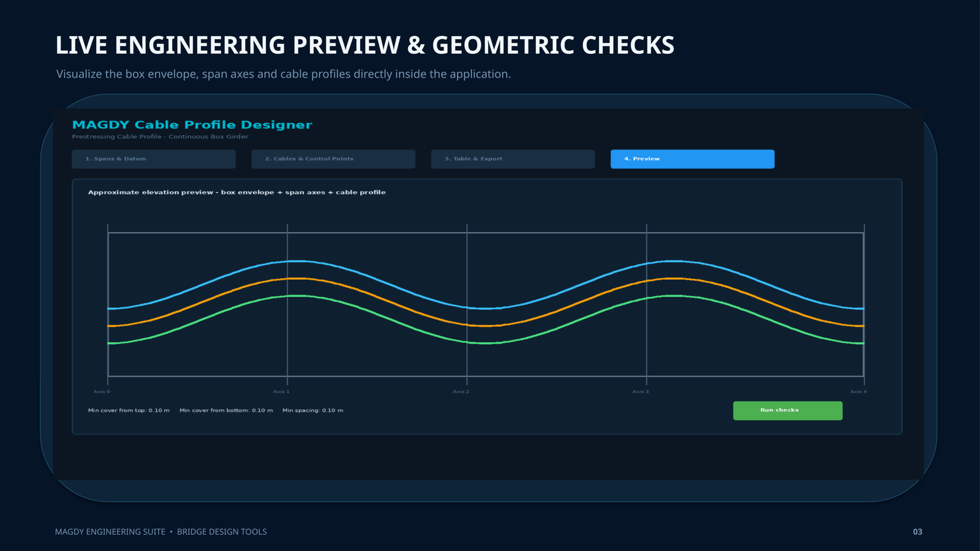980x551 pixels.
Task: Select the 4. Preview tab
Action: pos(692,159)
